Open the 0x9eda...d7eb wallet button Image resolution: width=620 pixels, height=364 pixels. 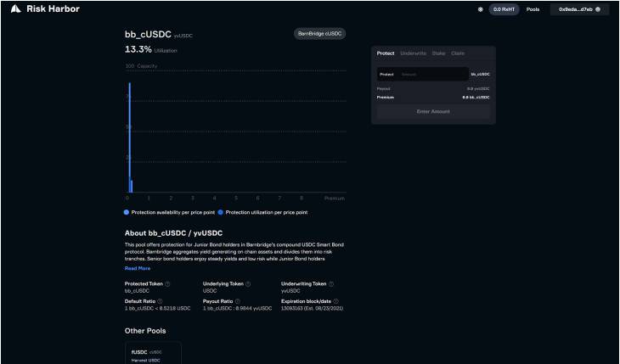tap(580, 9)
